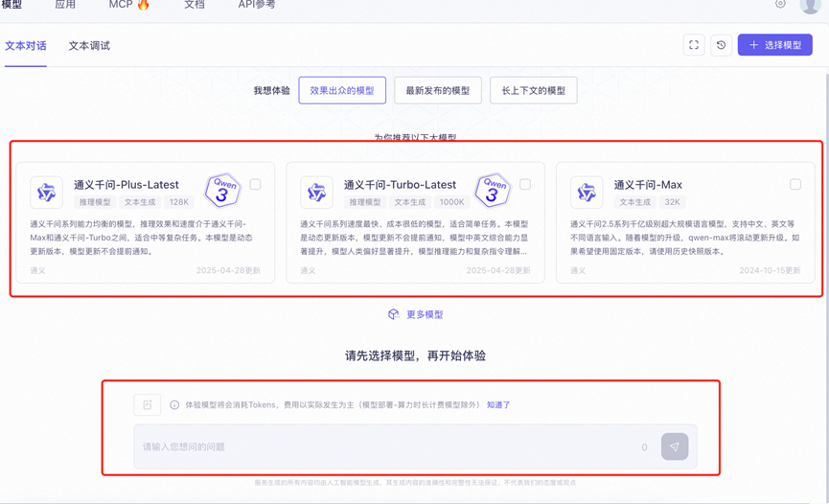The image size is (829, 504).
Task: Click the 1000K tag on the Turbo-Latest card
Action: pos(452,202)
